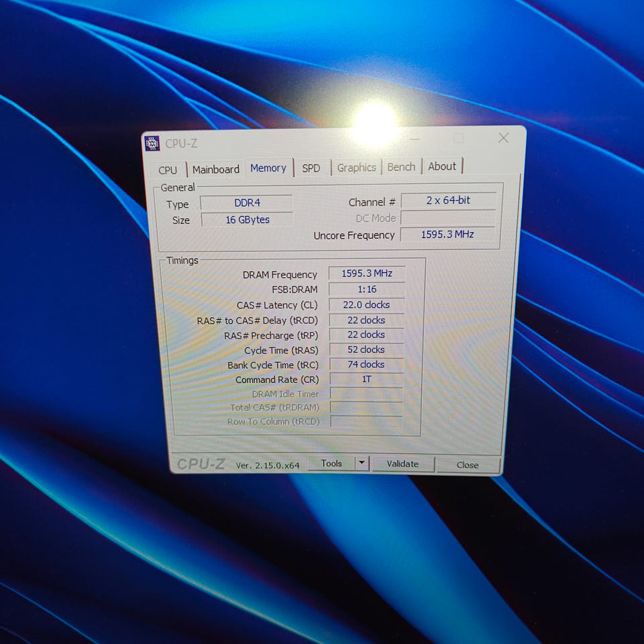The height and width of the screenshot is (644, 644).
Task: Click the Command Rate value 1T
Action: (366, 379)
